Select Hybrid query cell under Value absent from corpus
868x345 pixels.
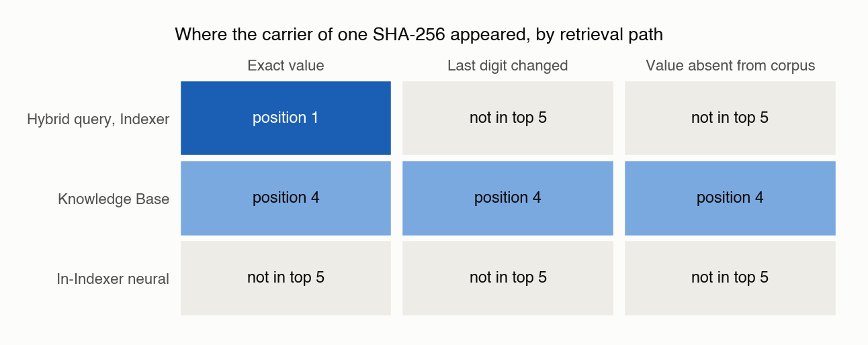(x=730, y=118)
